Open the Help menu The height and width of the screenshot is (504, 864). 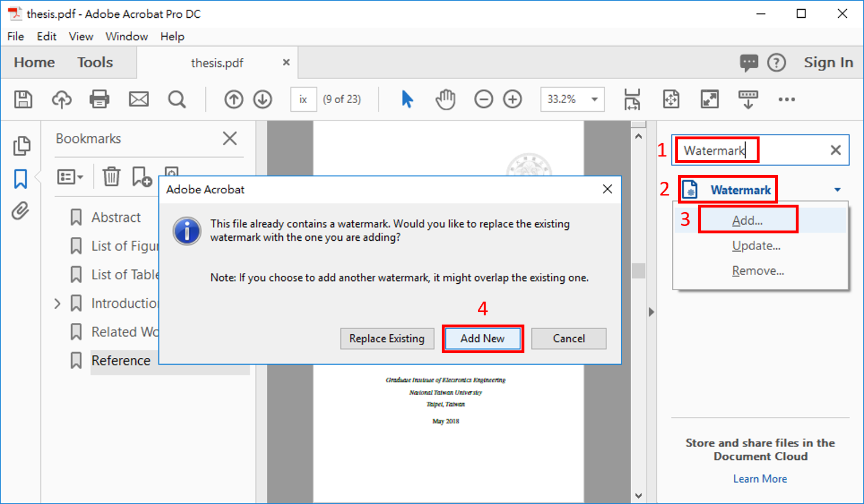point(172,37)
